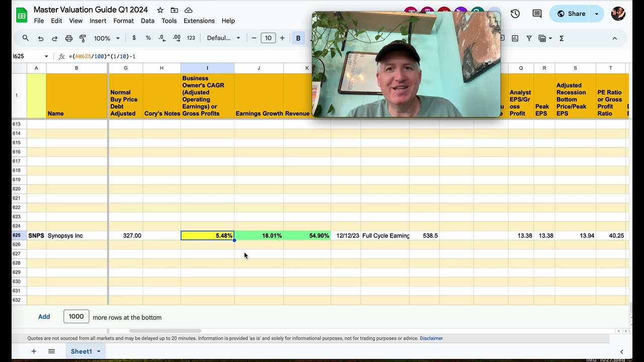
Task: Edit the font size field
Action: tap(268, 38)
